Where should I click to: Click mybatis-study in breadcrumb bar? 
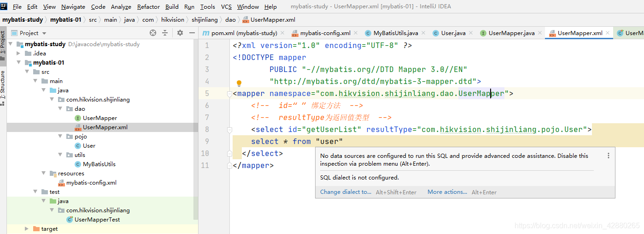[23, 19]
